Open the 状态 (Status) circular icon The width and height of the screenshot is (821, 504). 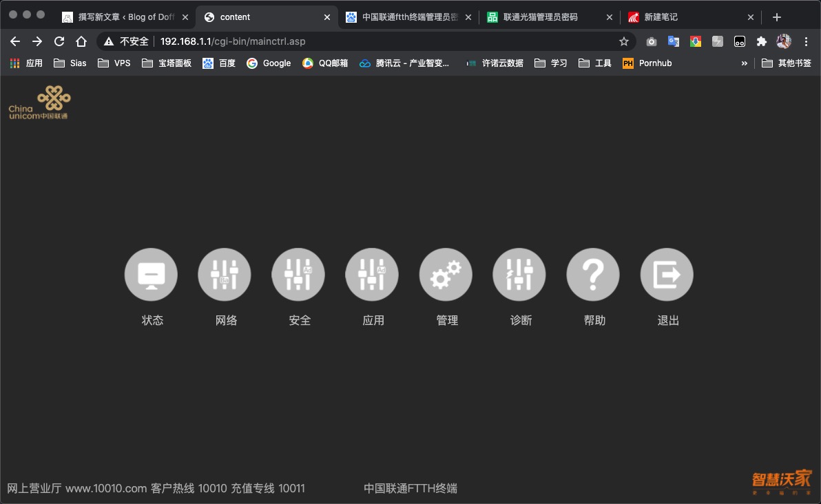[x=151, y=274]
